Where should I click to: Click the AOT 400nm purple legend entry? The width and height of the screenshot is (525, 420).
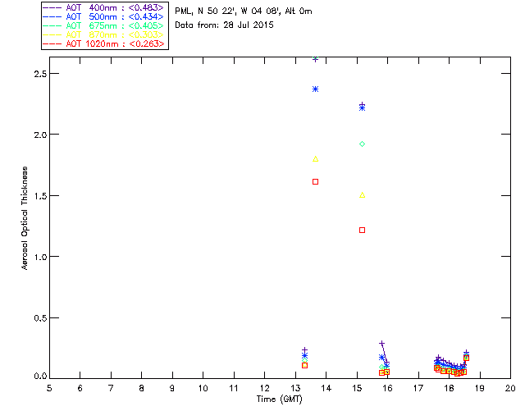click(103, 7)
